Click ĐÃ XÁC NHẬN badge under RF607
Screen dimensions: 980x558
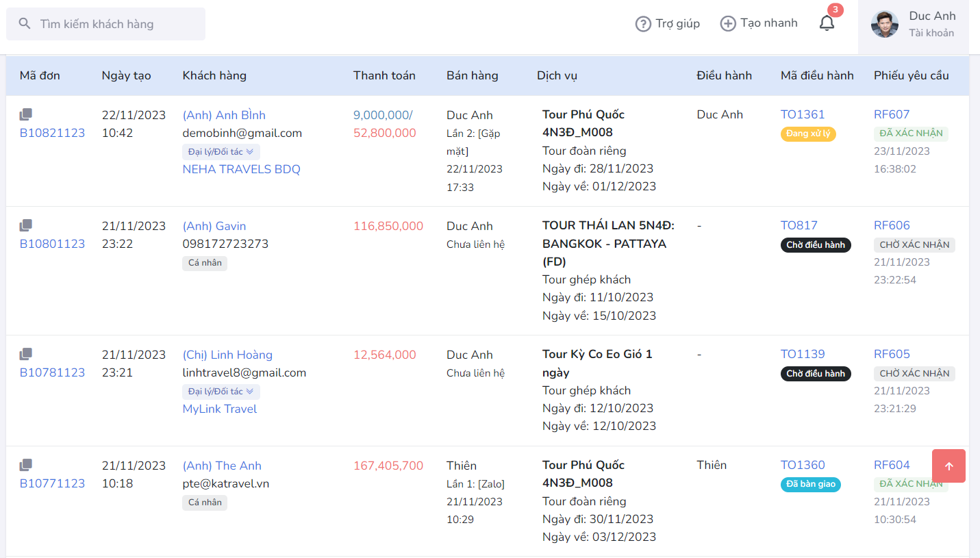coord(911,134)
